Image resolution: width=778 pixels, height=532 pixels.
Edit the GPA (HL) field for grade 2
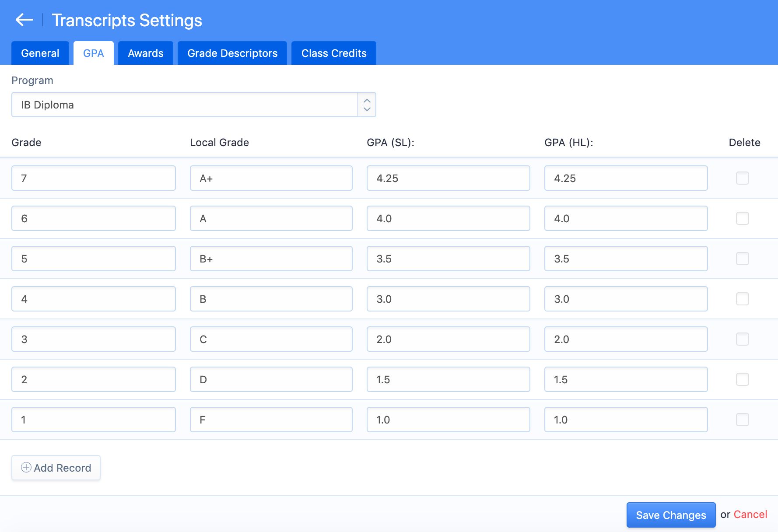[626, 379]
